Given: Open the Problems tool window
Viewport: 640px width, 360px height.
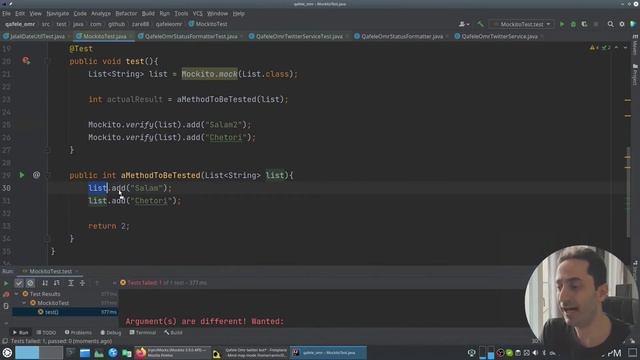Looking at the screenshot, I should point(78,333).
